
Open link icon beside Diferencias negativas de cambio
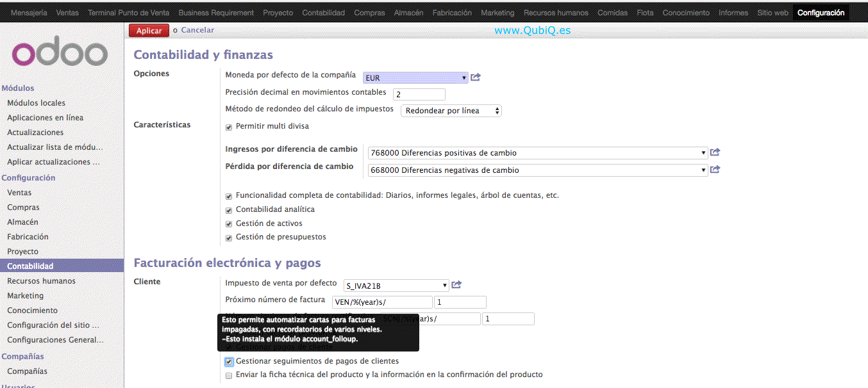click(x=715, y=170)
